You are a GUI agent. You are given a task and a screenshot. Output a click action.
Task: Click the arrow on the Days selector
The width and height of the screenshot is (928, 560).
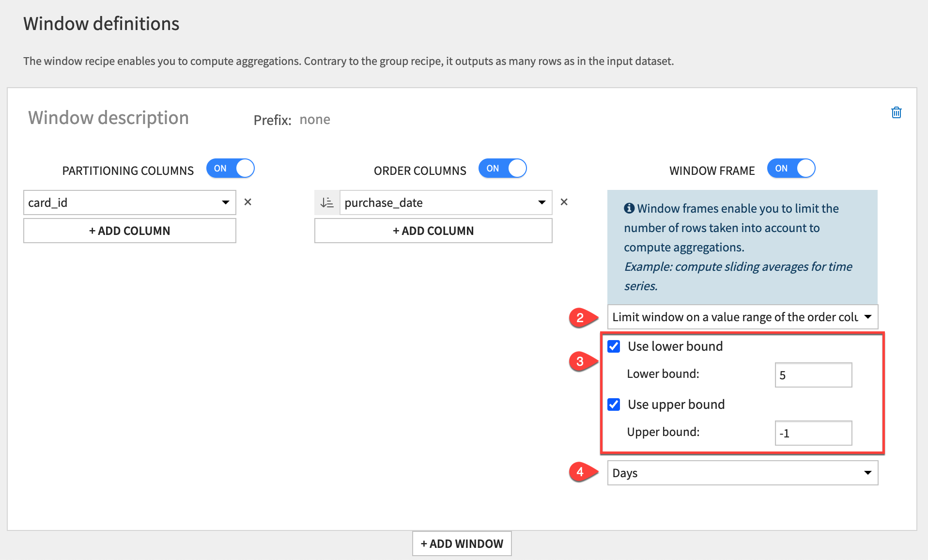pos(867,473)
